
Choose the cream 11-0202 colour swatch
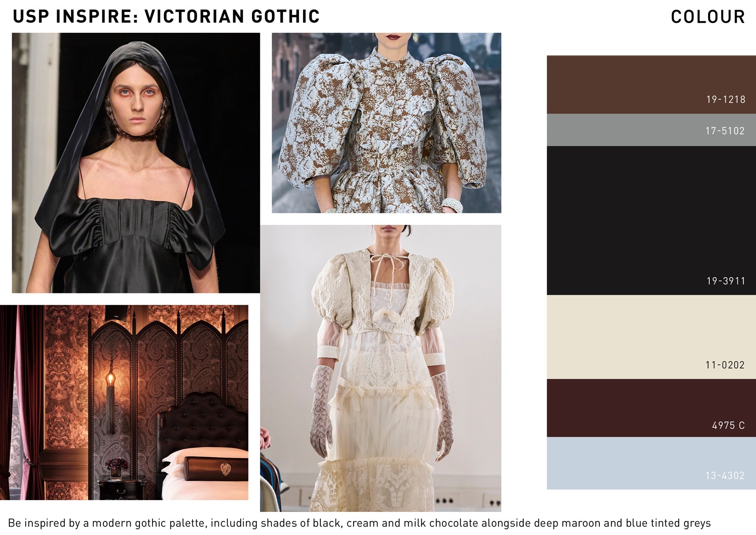(651, 337)
